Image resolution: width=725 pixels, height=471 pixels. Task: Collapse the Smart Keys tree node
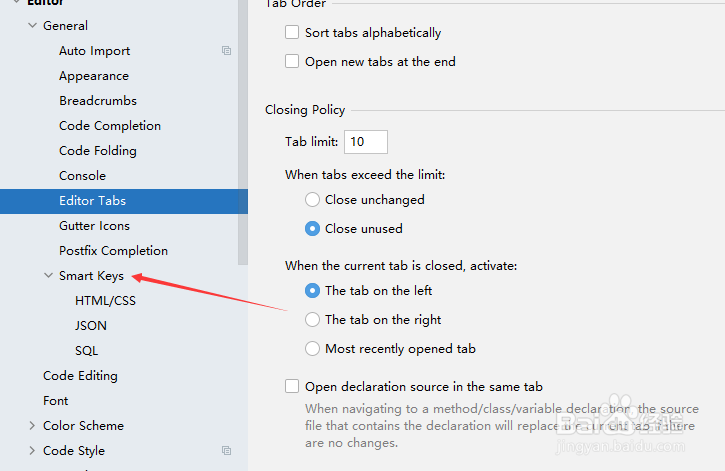pyautogui.click(x=49, y=276)
